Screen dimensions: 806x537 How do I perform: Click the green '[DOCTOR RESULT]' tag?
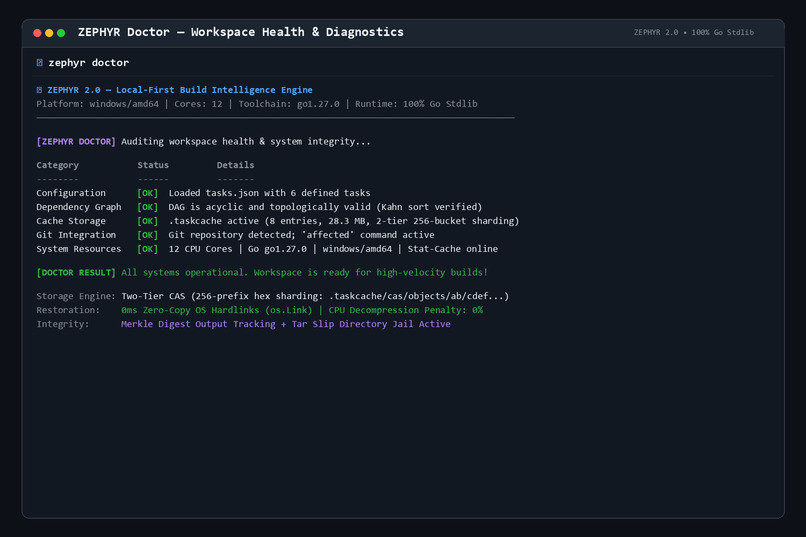click(x=76, y=272)
